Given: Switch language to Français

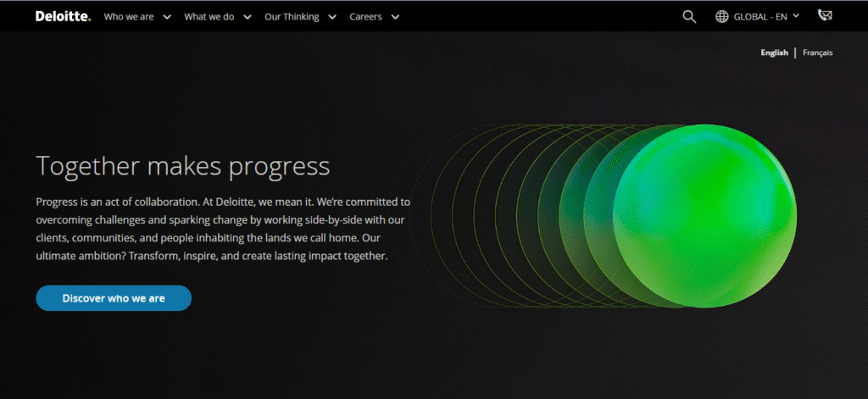Looking at the screenshot, I should [818, 53].
